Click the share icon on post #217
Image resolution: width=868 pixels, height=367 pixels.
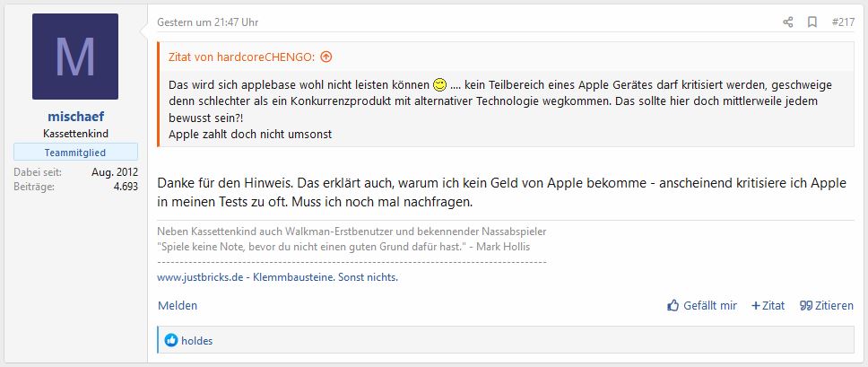(x=787, y=22)
